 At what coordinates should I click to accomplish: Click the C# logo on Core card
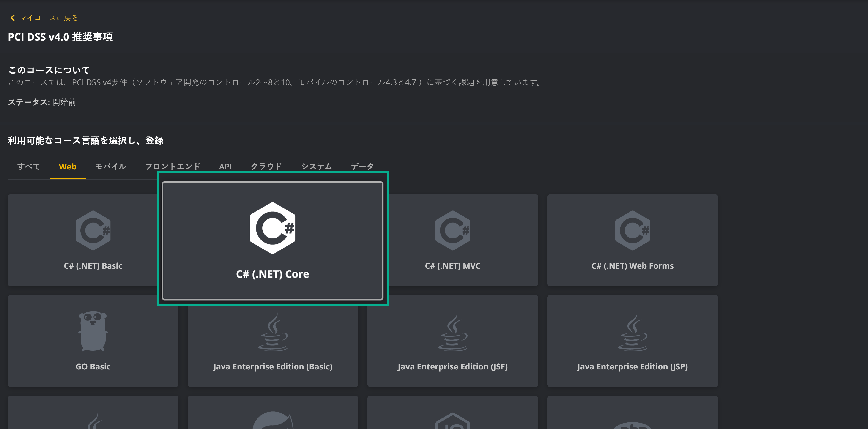click(x=273, y=228)
